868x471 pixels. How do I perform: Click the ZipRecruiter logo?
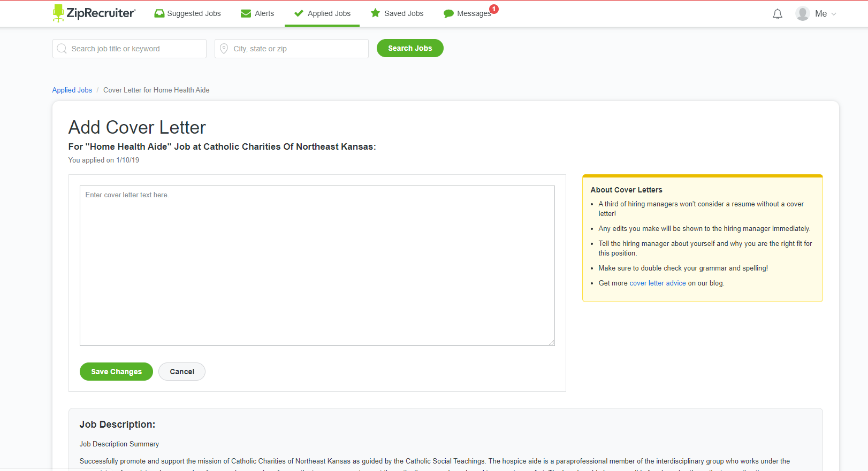(x=94, y=13)
